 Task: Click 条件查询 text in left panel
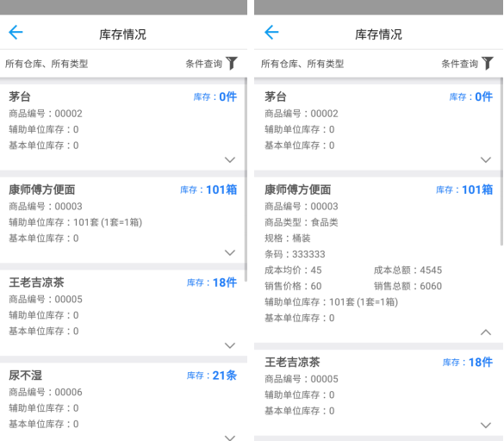coord(204,64)
